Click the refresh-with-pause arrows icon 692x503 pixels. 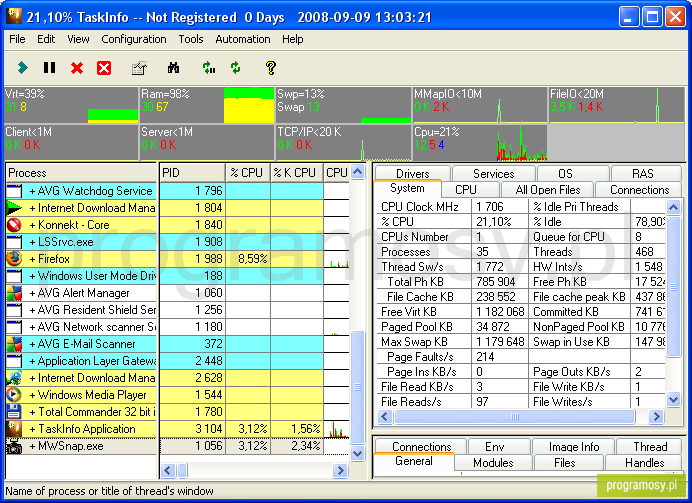point(209,68)
